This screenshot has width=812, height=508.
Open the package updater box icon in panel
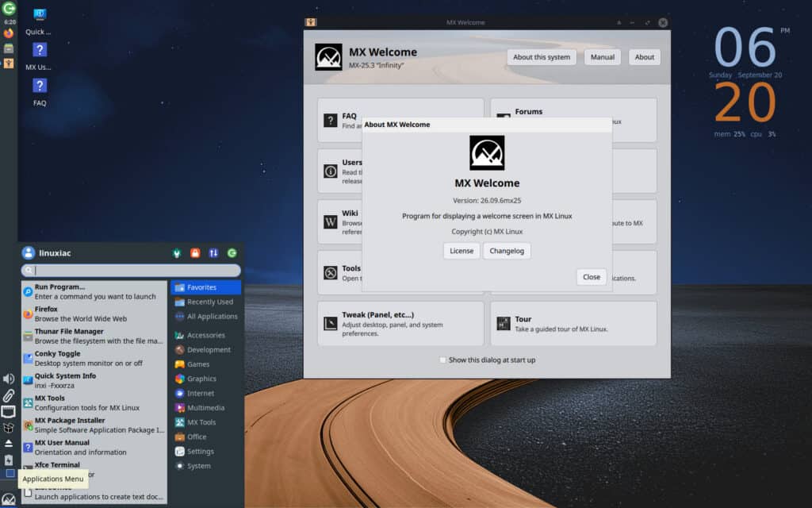8,428
